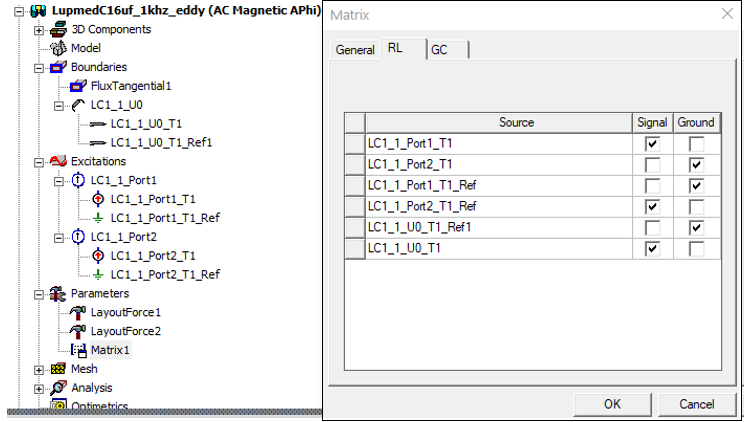Expand the Analysis node

click(39, 389)
